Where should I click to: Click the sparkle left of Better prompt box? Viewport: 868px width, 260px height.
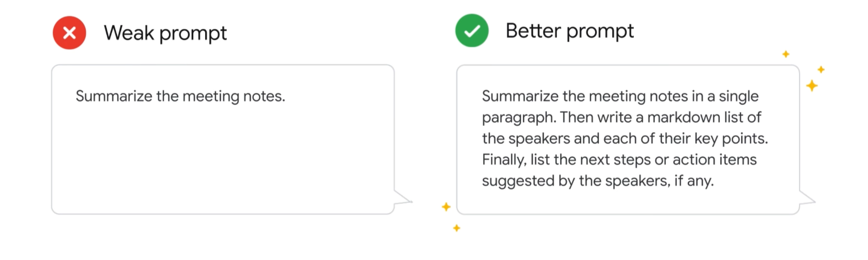coord(446,207)
